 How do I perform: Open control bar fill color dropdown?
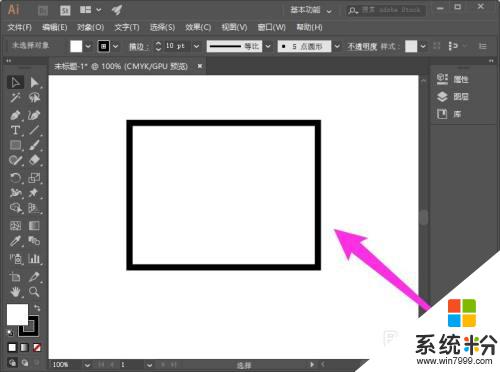point(88,46)
